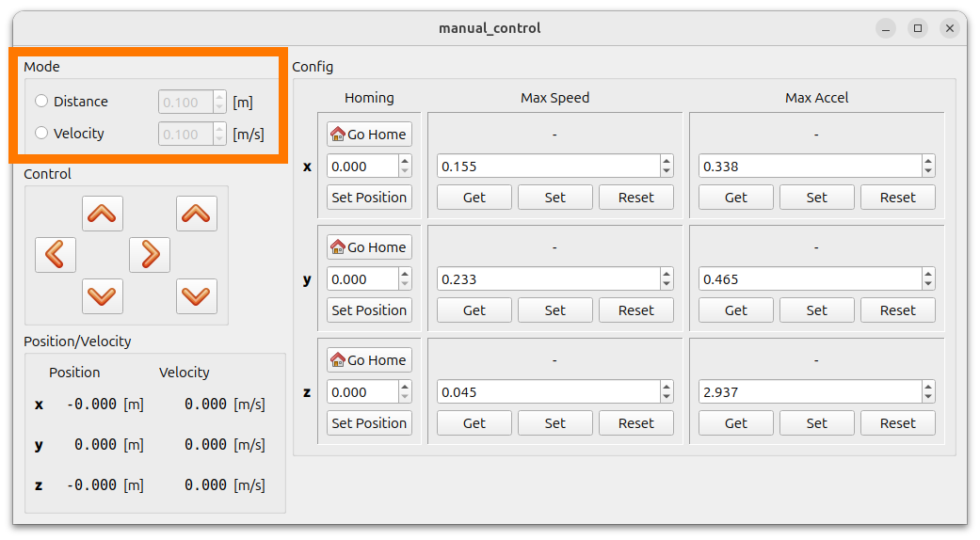The height and width of the screenshot is (540, 980).
Task: Increment the x homing position spinner
Action: tap(405, 161)
